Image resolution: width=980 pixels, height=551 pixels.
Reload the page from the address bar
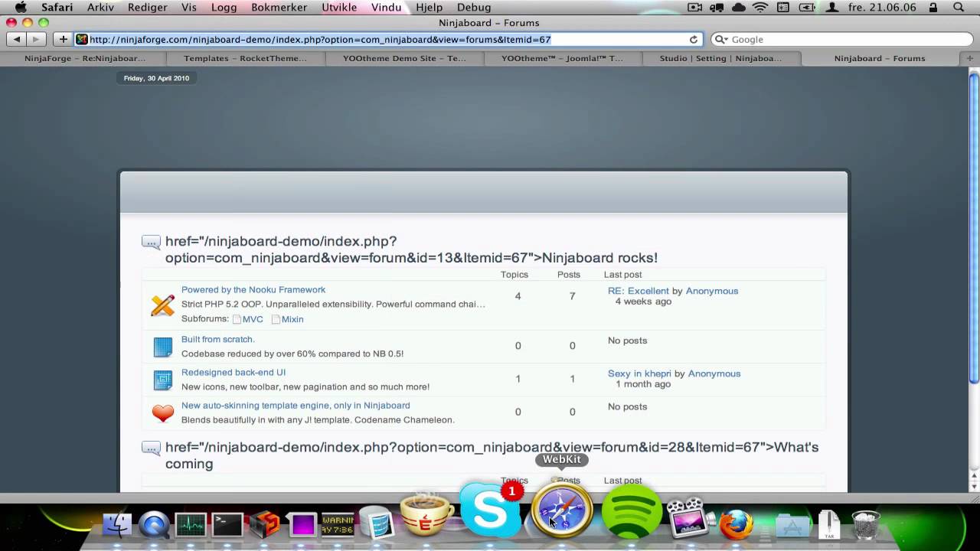(x=694, y=39)
